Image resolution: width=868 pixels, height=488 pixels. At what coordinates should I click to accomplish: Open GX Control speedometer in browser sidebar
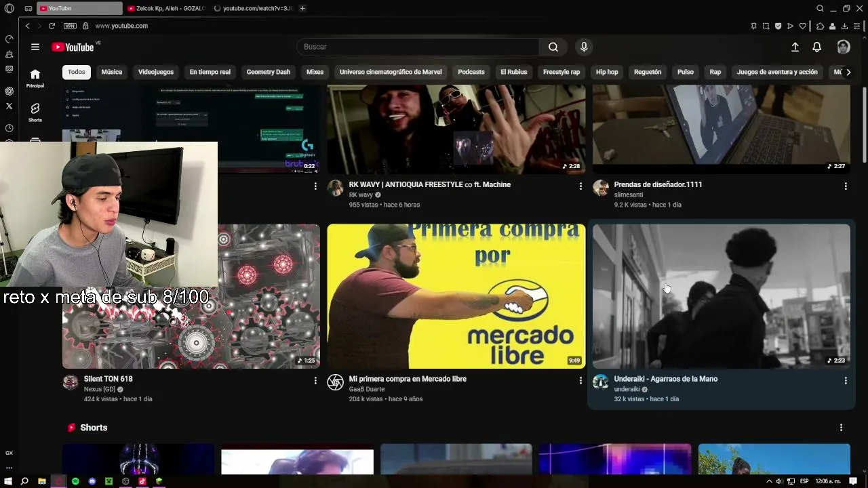coord(9,39)
